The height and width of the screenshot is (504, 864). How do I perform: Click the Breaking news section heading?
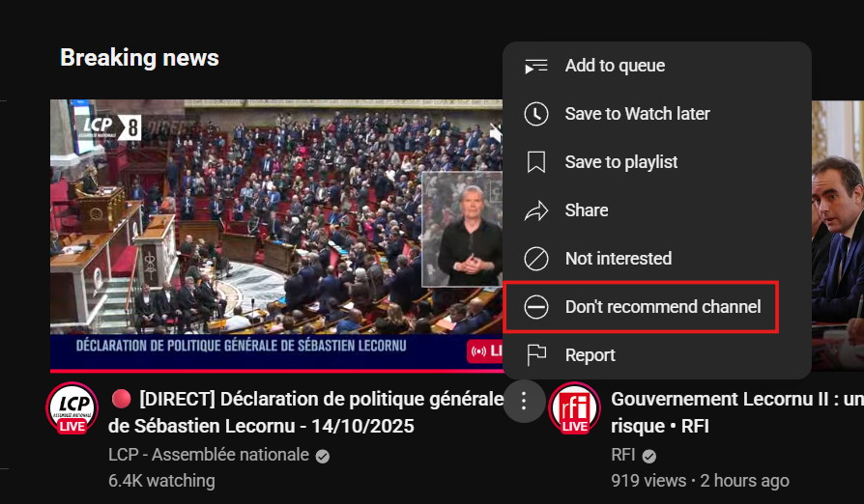(x=139, y=58)
